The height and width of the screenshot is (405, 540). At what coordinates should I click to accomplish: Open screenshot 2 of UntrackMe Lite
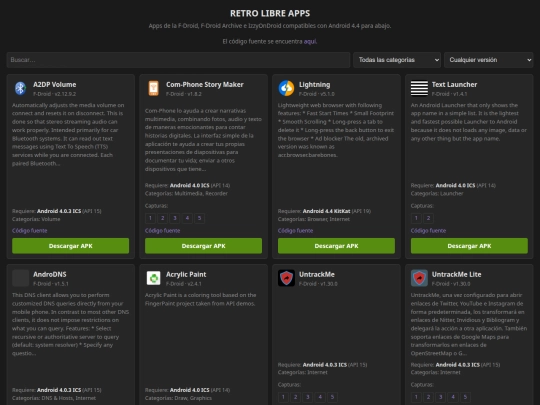[428, 397]
